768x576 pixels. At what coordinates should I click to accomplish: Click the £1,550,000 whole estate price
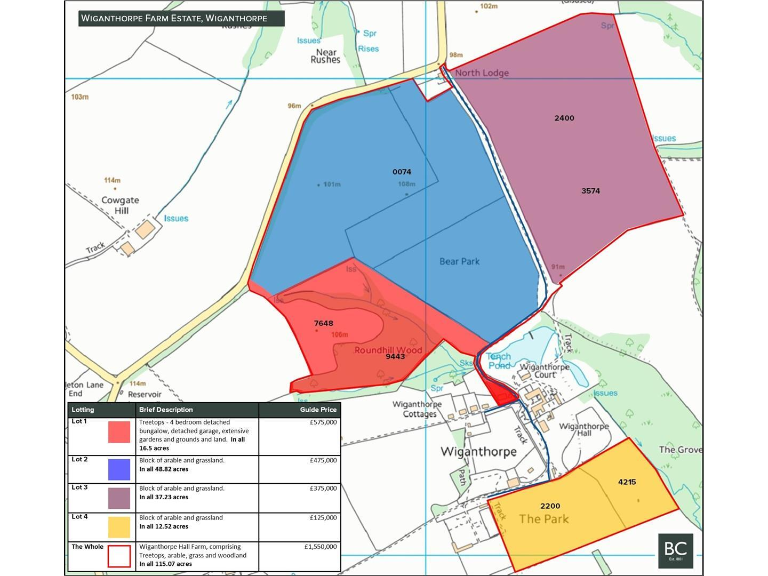(319, 548)
